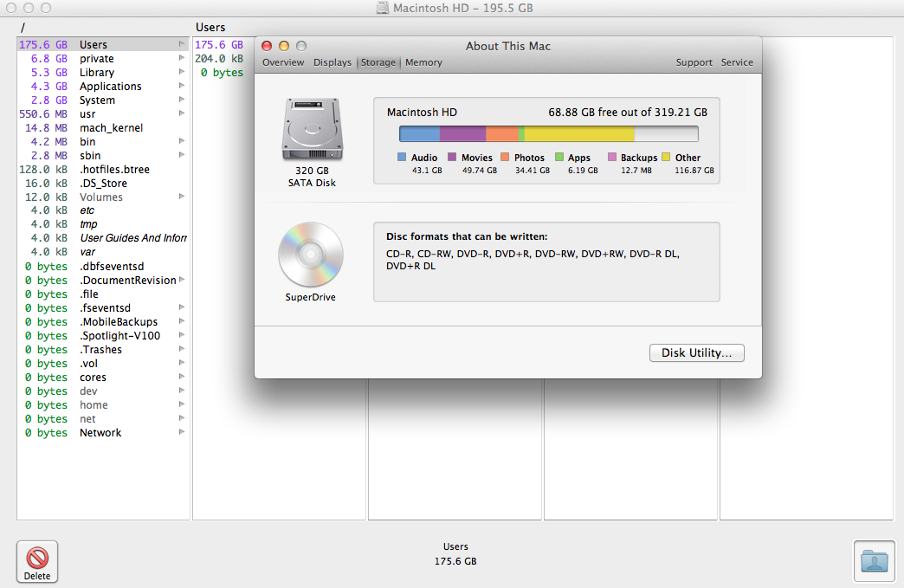Click the Users column header
The height and width of the screenshot is (588, 904).
[210, 27]
